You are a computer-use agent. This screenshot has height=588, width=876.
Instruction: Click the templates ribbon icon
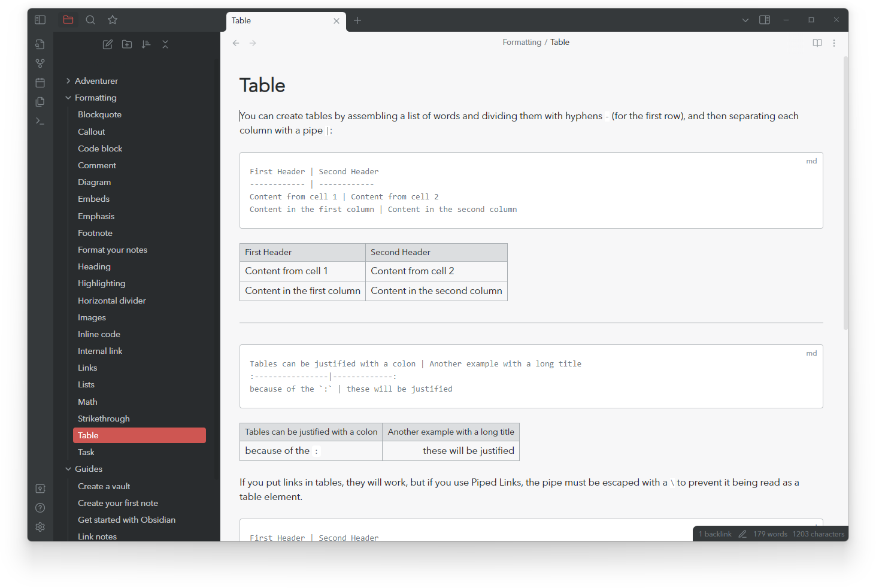click(40, 102)
